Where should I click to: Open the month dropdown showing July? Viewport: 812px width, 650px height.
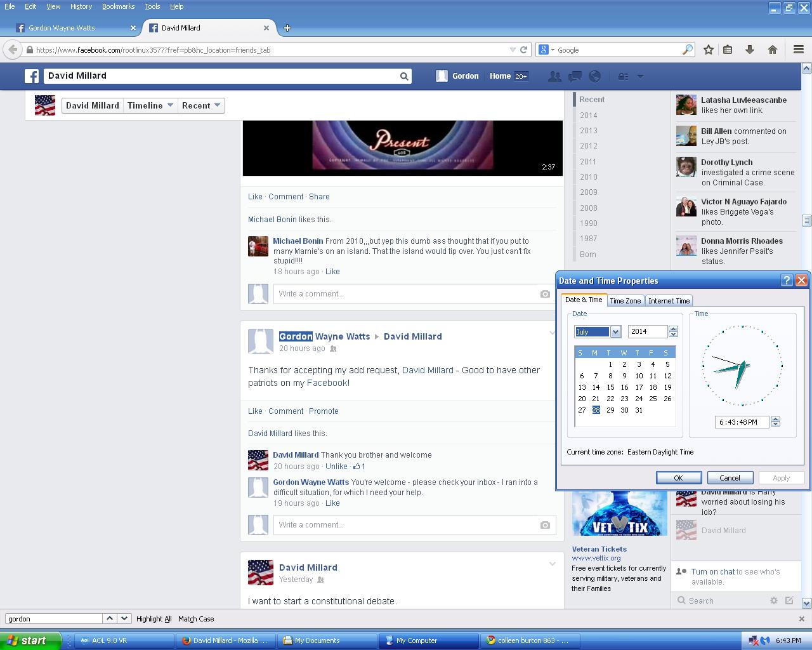(615, 332)
